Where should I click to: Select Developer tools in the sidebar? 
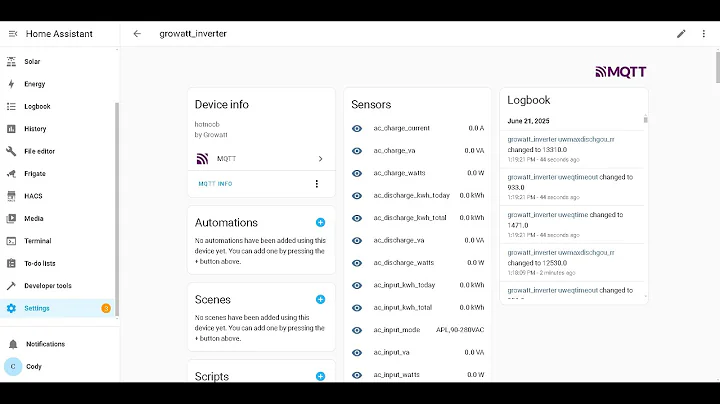pyautogui.click(x=48, y=286)
